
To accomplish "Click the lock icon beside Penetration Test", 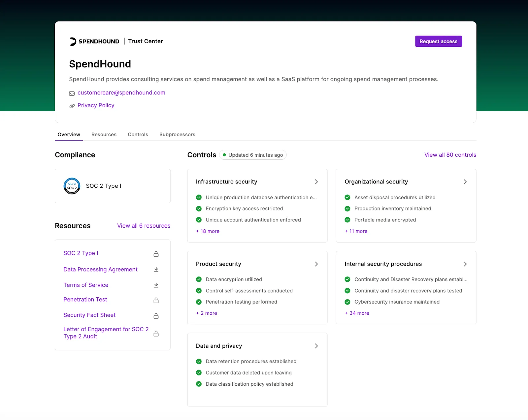I will click(156, 301).
